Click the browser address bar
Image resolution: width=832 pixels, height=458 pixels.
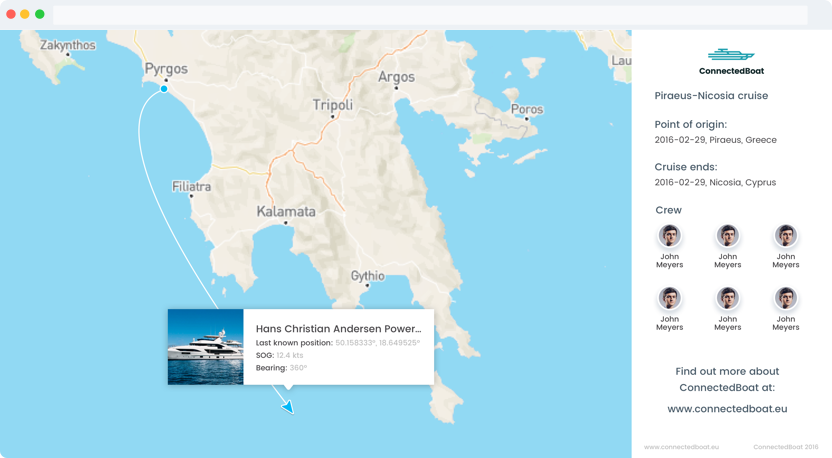[430, 15]
